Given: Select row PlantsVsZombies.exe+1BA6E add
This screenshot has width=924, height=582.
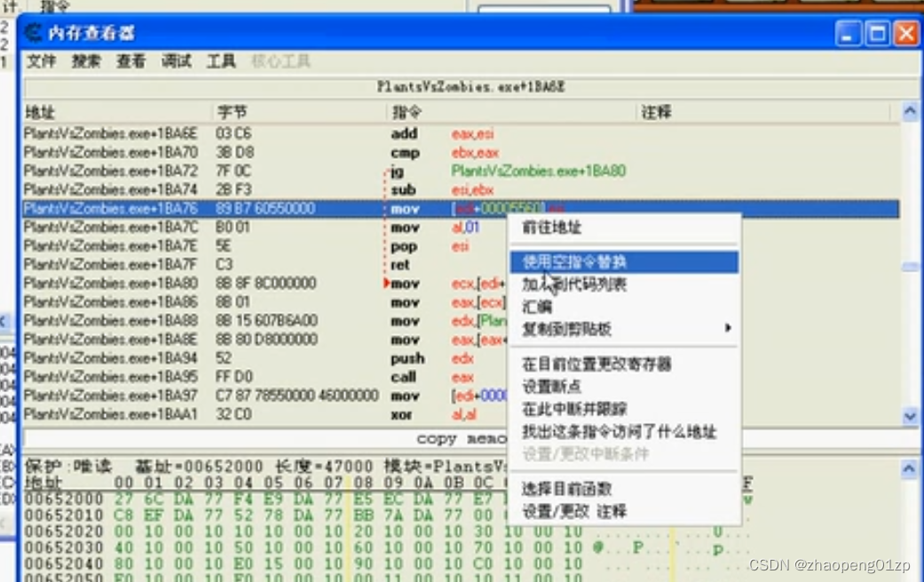Looking at the screenshot, I should coord(462,134).
